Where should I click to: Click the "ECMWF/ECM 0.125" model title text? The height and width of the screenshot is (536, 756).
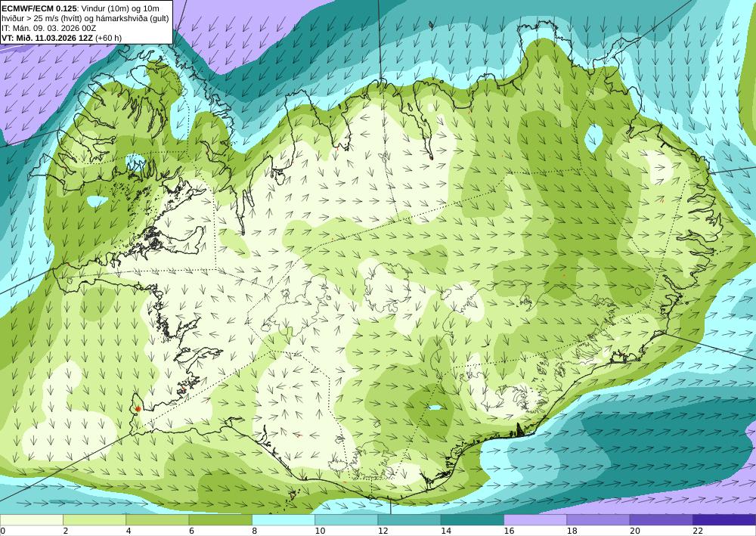[38, 8]
